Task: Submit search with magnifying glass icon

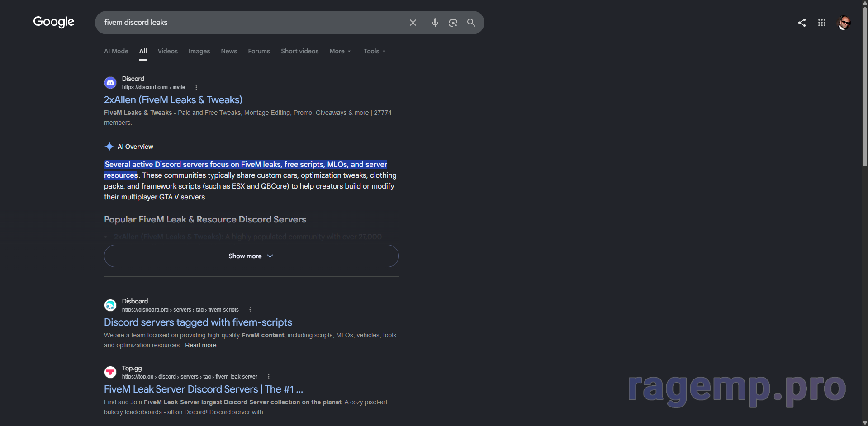Action: point(471,23)
